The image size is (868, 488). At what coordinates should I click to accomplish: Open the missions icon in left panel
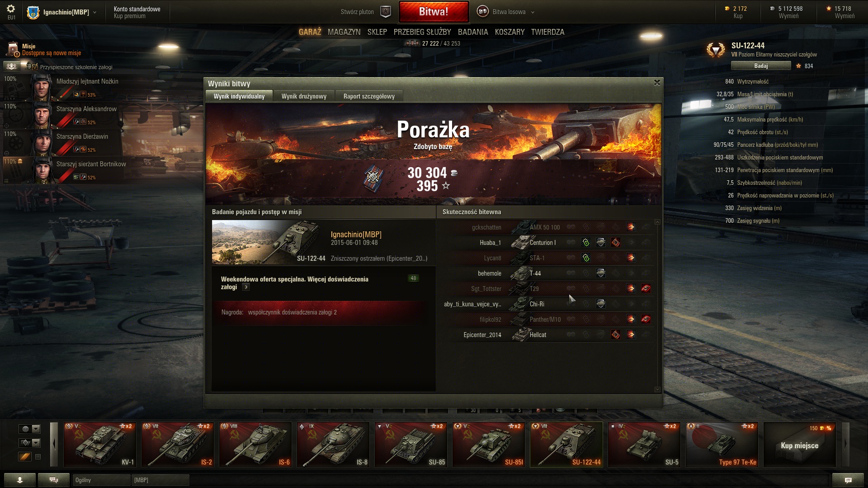[x=13, y=50]
